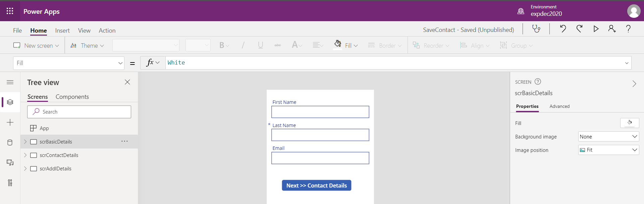This screenshot has width=644, height=204.
Task: Undo the last action
Action: (563, 29)
